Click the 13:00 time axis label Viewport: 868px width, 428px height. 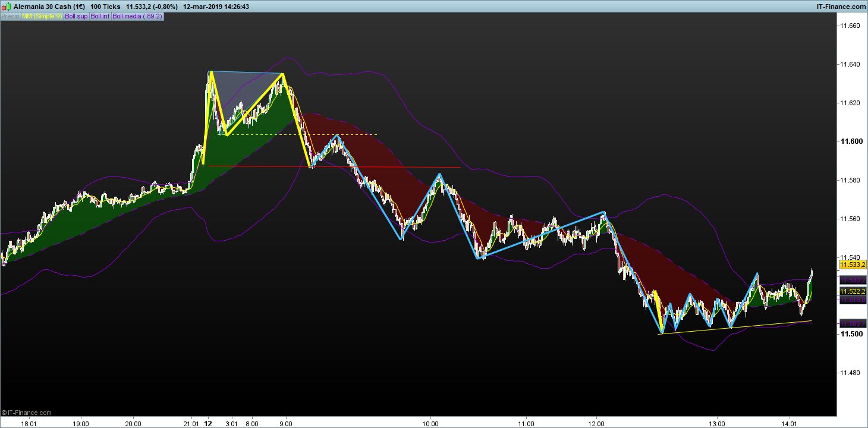click(x=718, y=424)
